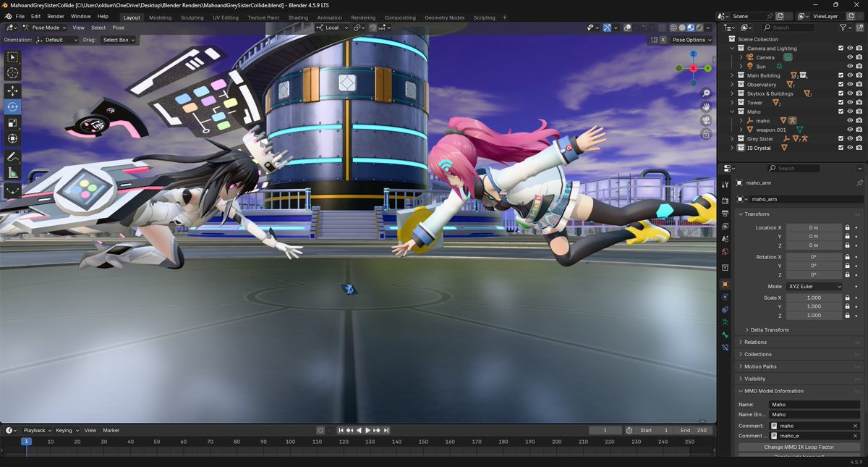Open the Bone properties tab
The width and height of the screenshot is (868, 467).
point(725,335)
